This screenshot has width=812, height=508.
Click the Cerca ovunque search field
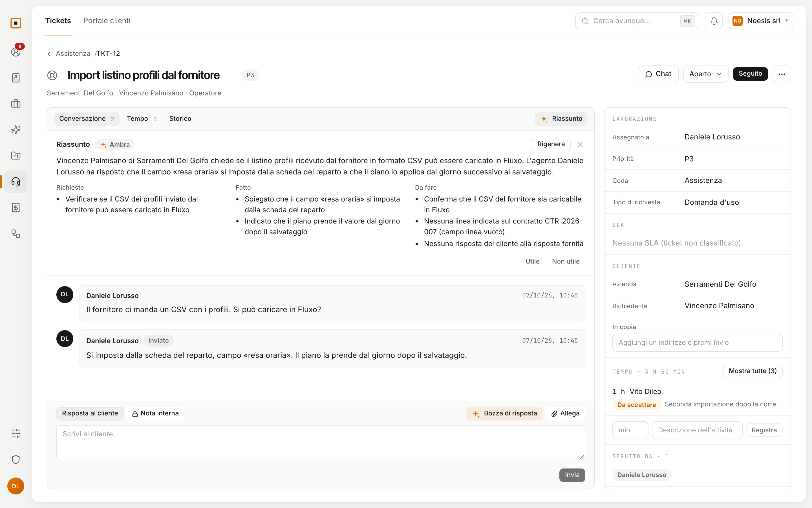click(x=637, y=21)
